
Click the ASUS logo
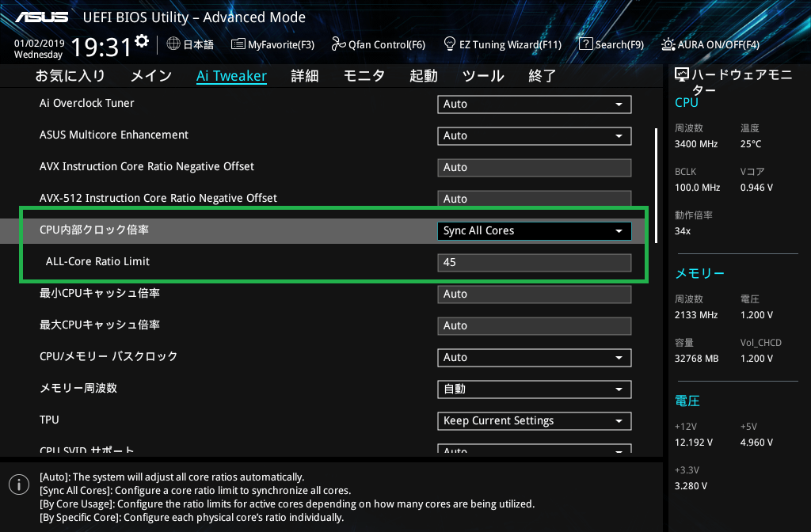coord(41,17)
